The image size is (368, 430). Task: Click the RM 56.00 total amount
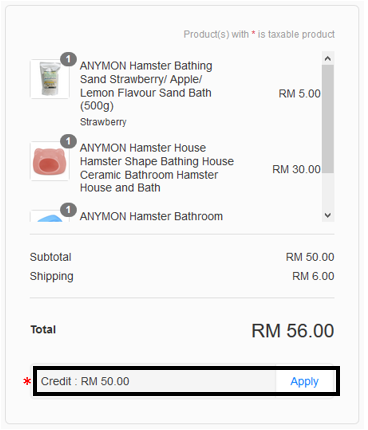point(293,331)
